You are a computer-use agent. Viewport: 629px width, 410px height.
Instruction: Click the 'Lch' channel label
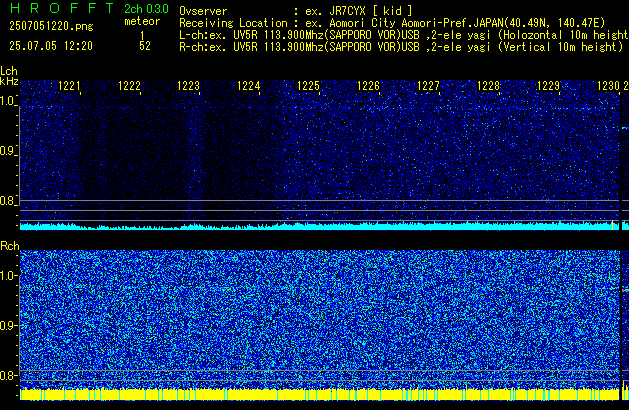(9, 71)
